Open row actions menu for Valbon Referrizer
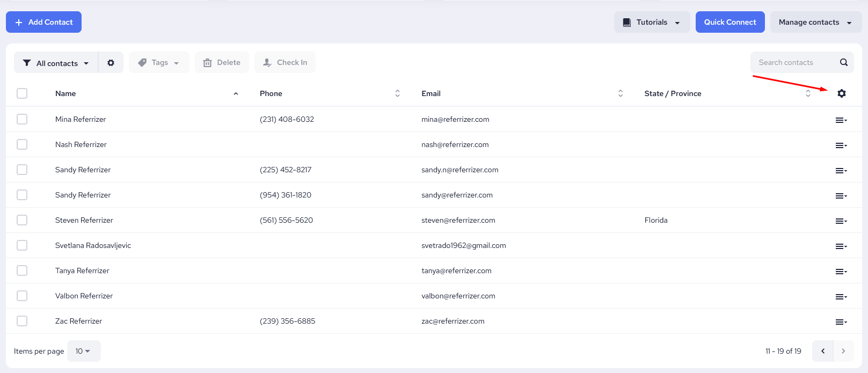Image resolution: width=868 pixels, height=373 pixels. (841, 297)
